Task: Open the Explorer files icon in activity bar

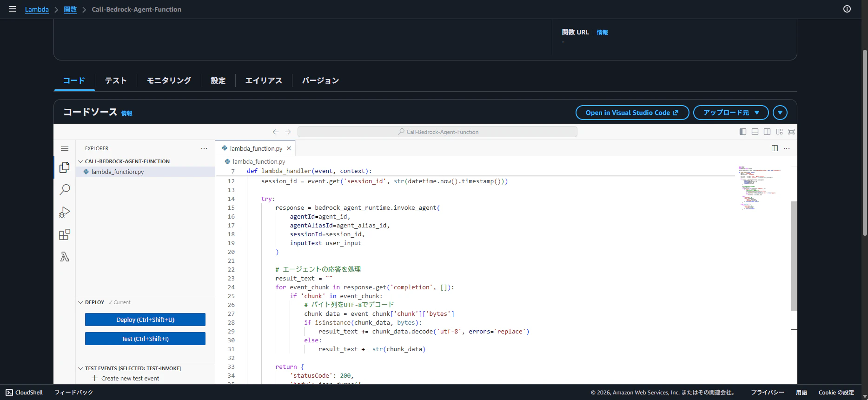Action: (65, 167)
